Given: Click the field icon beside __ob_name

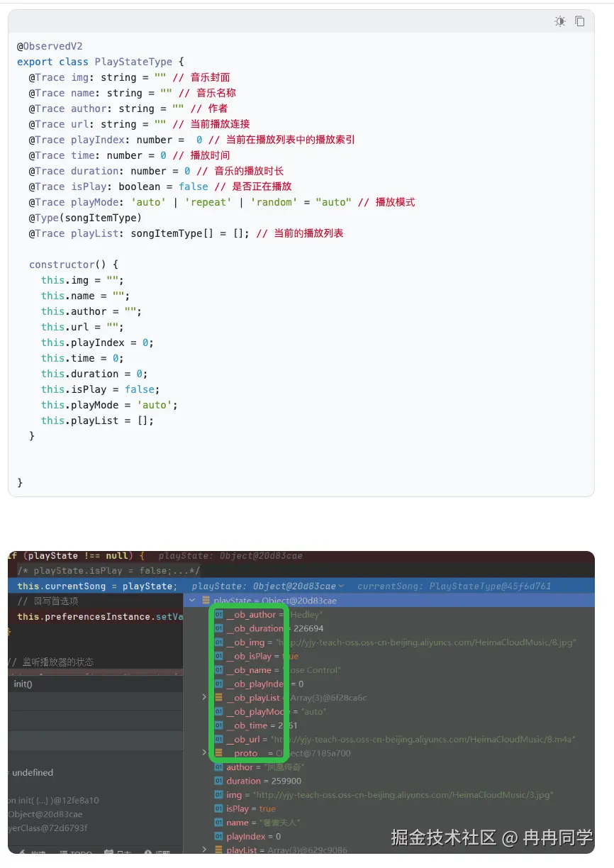Looking at the screenshot, I should click(x=218, y=670).
